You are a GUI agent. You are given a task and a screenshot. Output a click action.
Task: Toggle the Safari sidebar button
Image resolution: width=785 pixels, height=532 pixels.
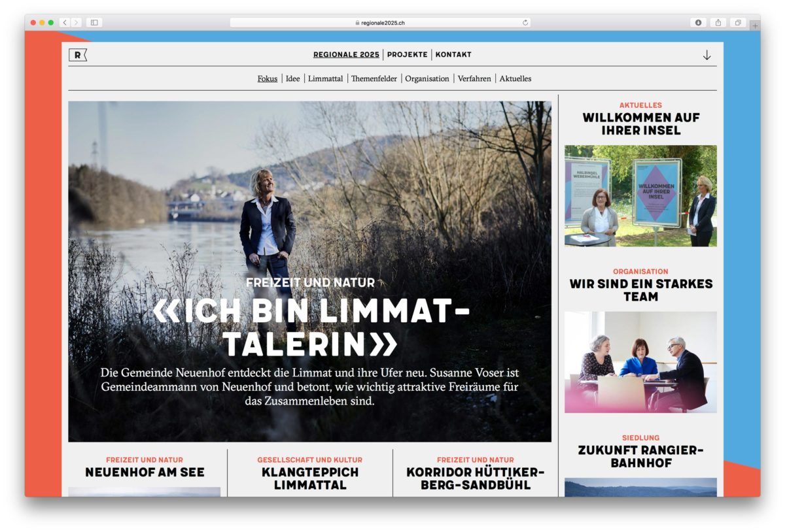coord(94,22)
